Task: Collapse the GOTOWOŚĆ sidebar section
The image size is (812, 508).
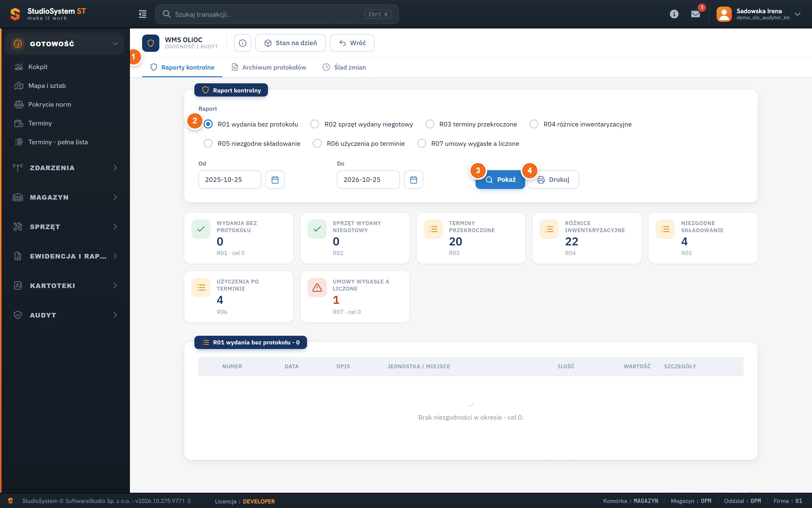Action: point(65,44)
